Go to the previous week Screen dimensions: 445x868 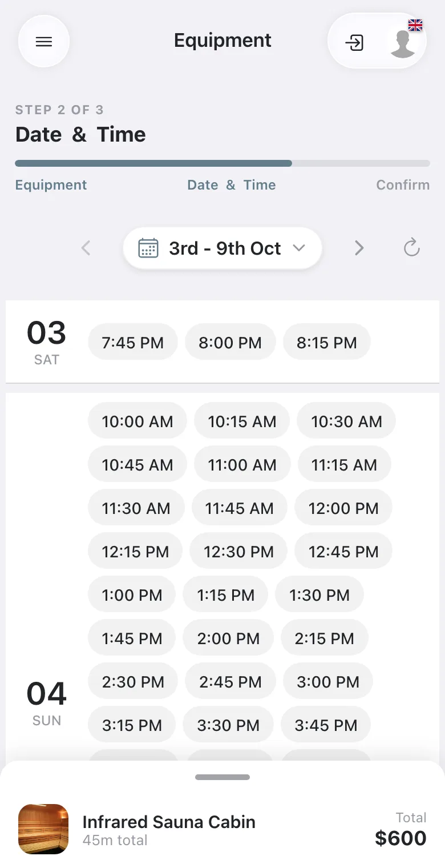point(86,248)
